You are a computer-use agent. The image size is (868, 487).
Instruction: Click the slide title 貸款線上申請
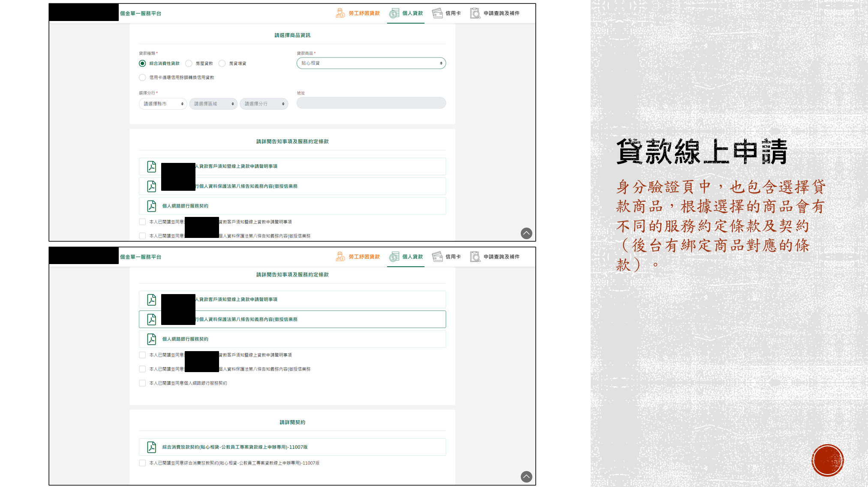point(702,152)
